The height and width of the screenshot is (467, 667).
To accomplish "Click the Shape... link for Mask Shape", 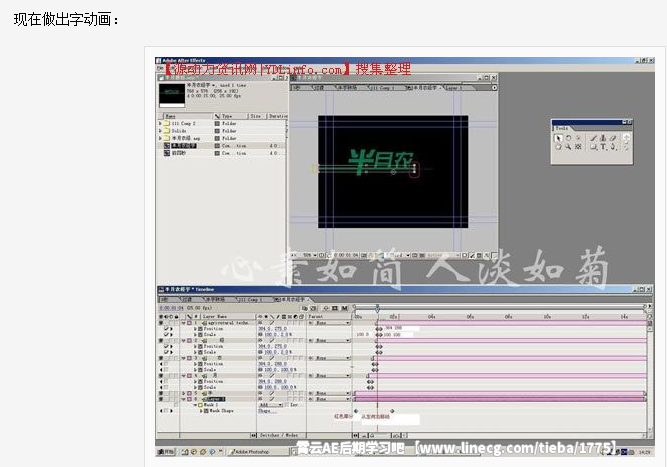I will 265,411.
